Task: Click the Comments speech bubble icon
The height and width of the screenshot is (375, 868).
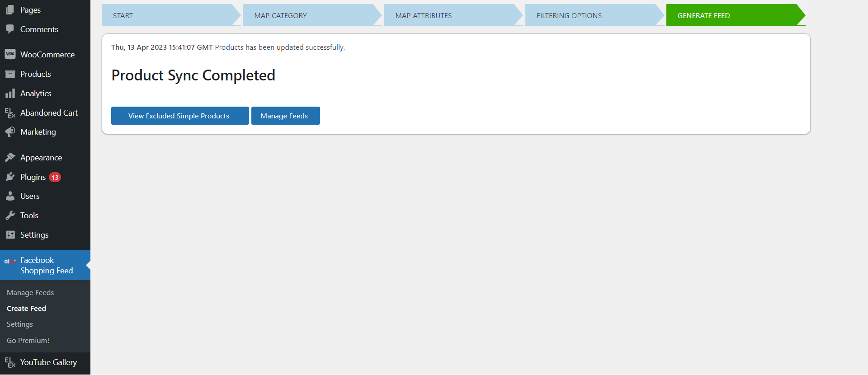Action: click(x=10, y=29)
